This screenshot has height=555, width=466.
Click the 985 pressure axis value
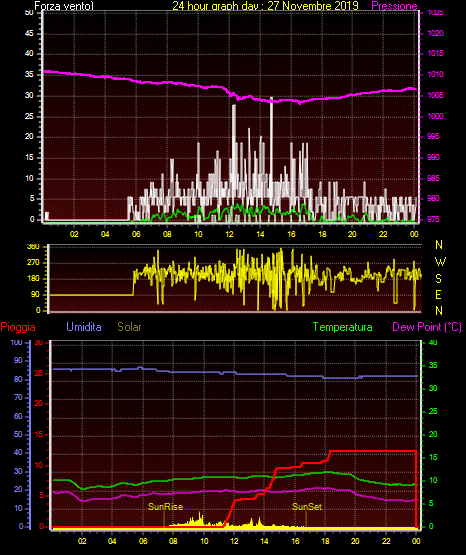(433, 178)
